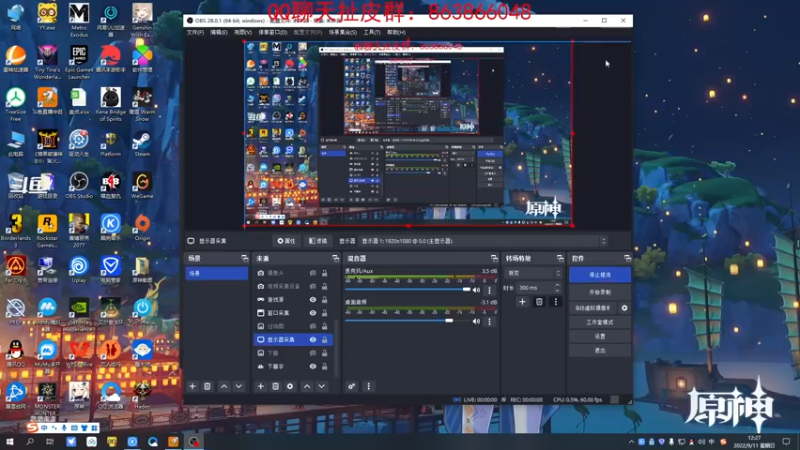
Task: Move the selected source down
Action: pyautogui.click(x=322, y=387)
